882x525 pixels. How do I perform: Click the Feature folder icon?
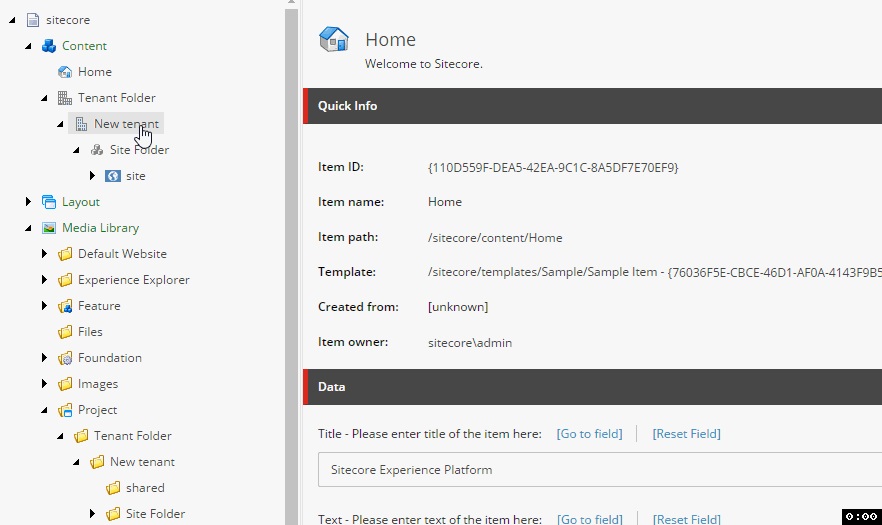coord(65,306)
